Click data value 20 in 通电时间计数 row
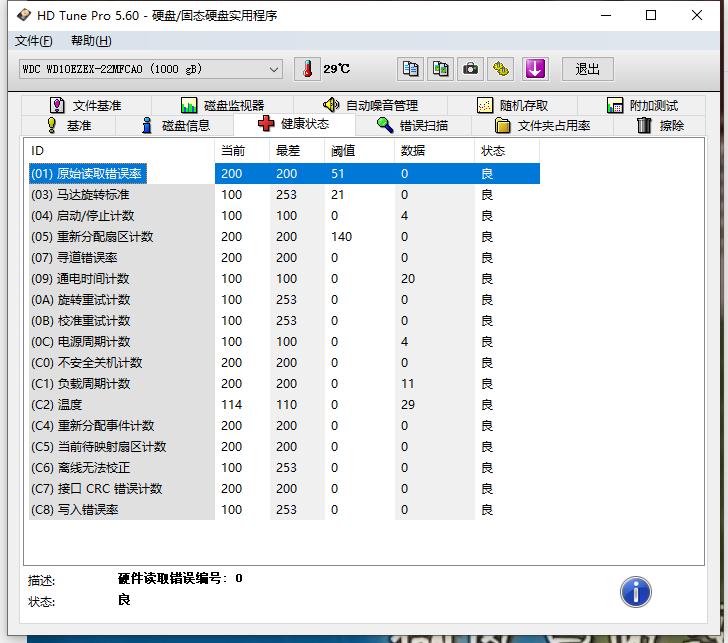728x643 pixels. tap(408, 279)
